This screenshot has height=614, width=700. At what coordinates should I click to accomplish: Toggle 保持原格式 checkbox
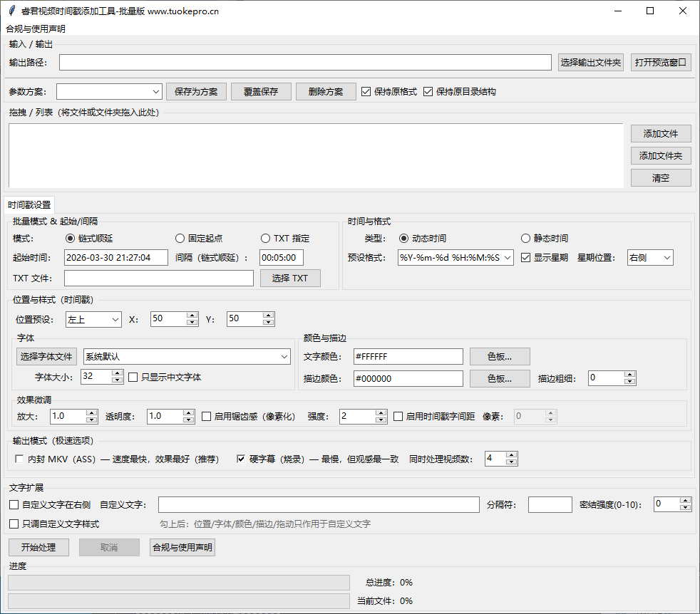tap(366, 92)
